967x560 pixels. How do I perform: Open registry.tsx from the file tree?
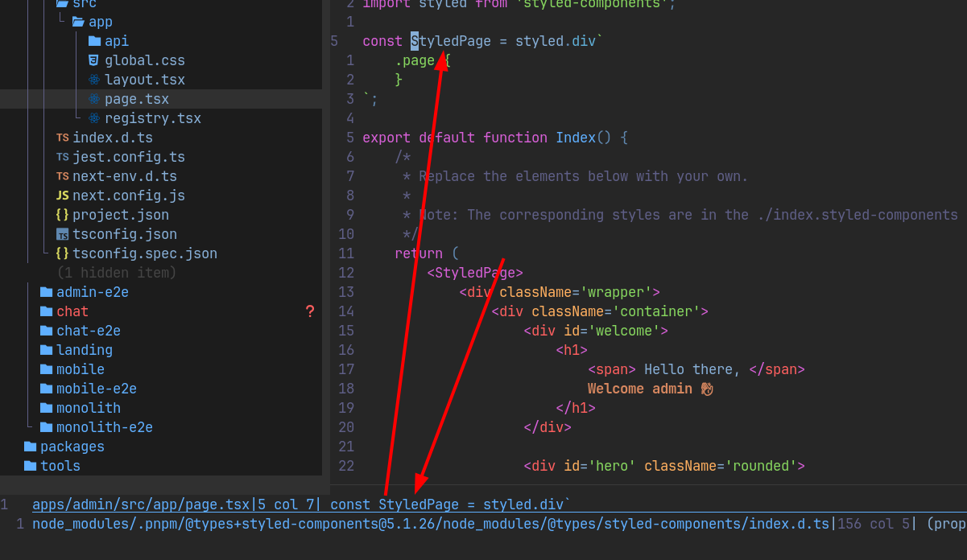[x=153, y=118]
